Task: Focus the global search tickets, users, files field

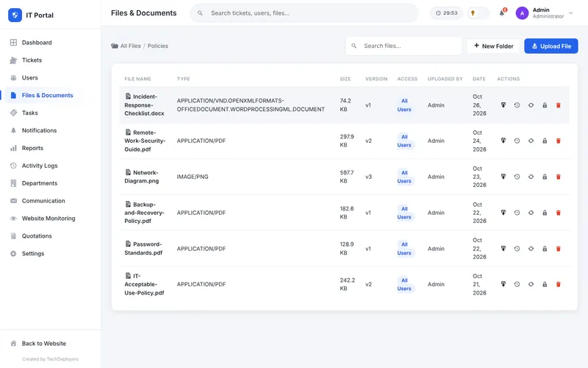Action: coord(304,13)
